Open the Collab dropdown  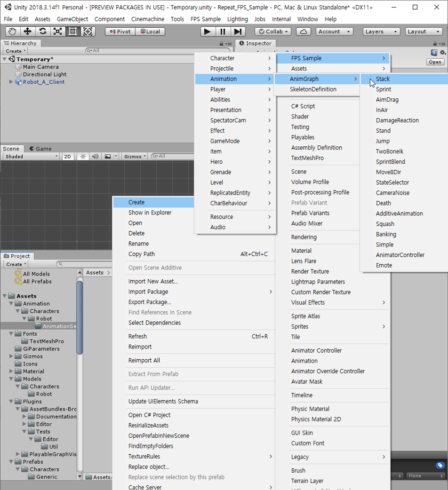click(273, 32)
